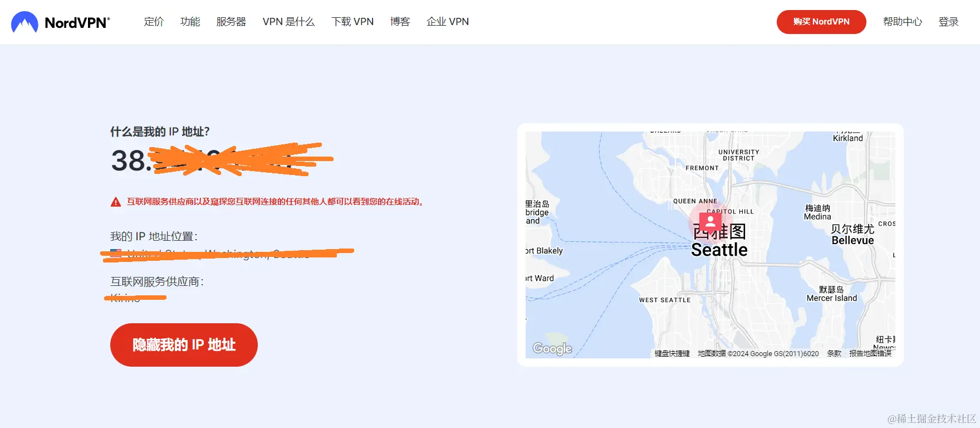This screenshot has width=980, height=428.
Task: Click the Kirkland label on map
Action: tap(847, 138)
